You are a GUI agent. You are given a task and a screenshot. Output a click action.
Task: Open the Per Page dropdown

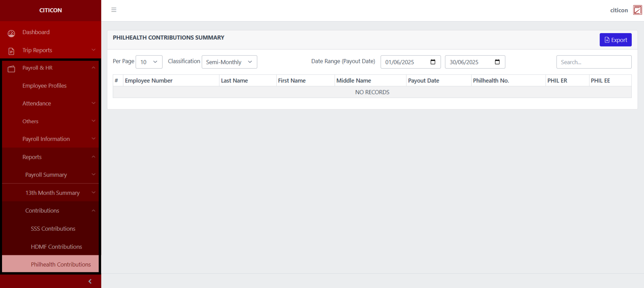pyautogui.click(x=149, y=62)
